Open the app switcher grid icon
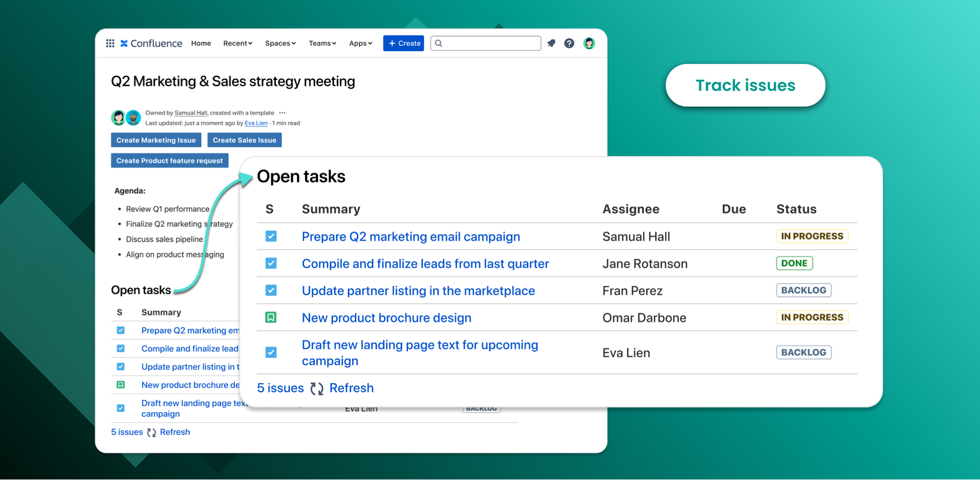Screen dimensions: 980x480 click(110, 43)
